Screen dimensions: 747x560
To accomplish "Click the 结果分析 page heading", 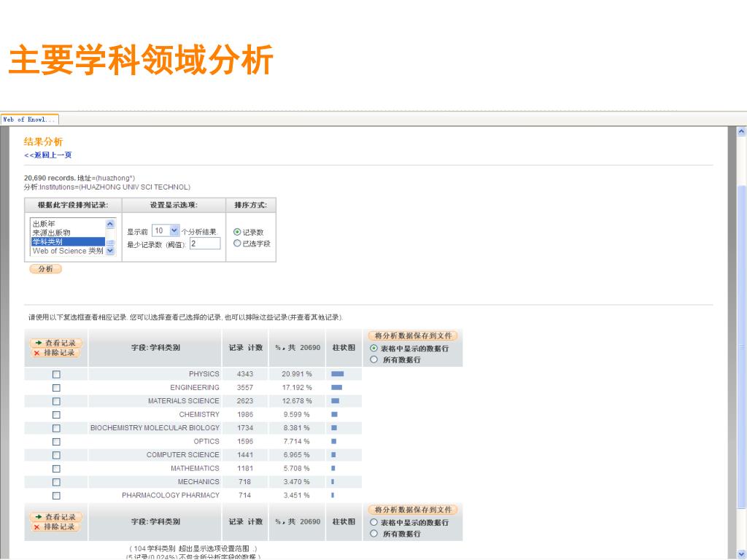I will [x=43, y=141].
